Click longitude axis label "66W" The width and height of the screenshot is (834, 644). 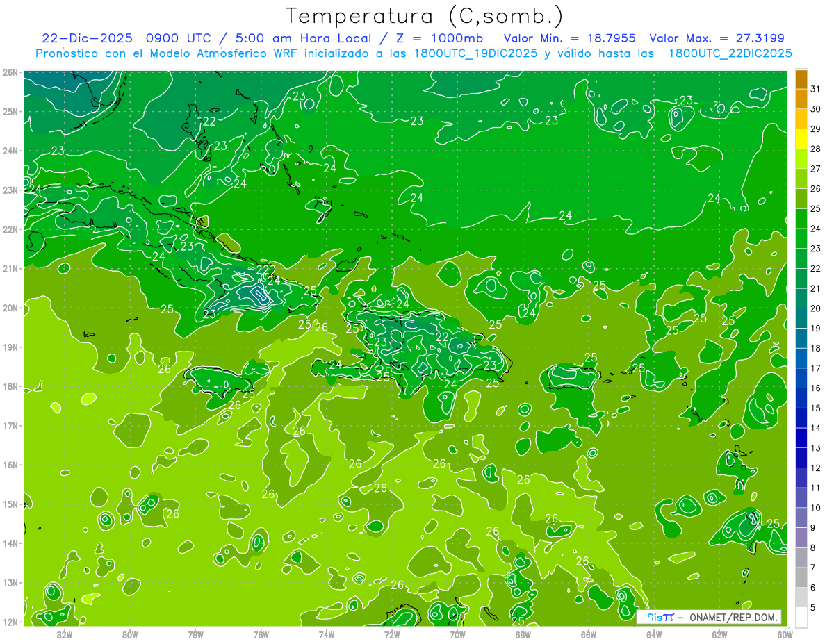tap(589, 634)
